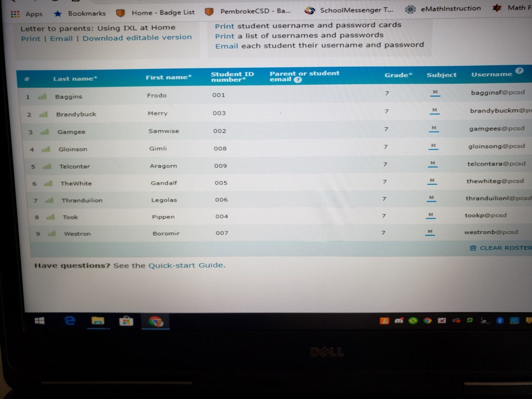Launch Microsoft Edge from the taskbar
This screenshot has width=532, height=399.
[70, 321]
